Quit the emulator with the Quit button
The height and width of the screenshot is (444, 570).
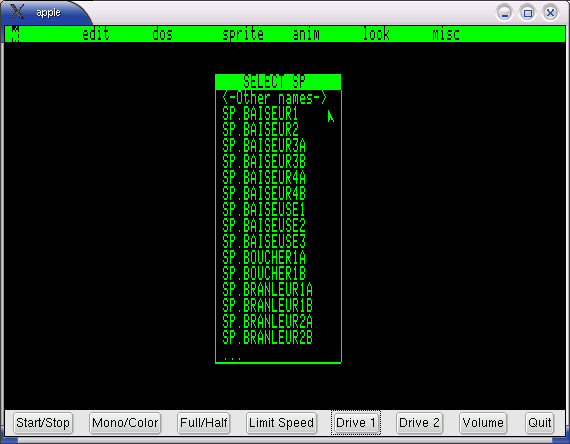coord(540,423)
